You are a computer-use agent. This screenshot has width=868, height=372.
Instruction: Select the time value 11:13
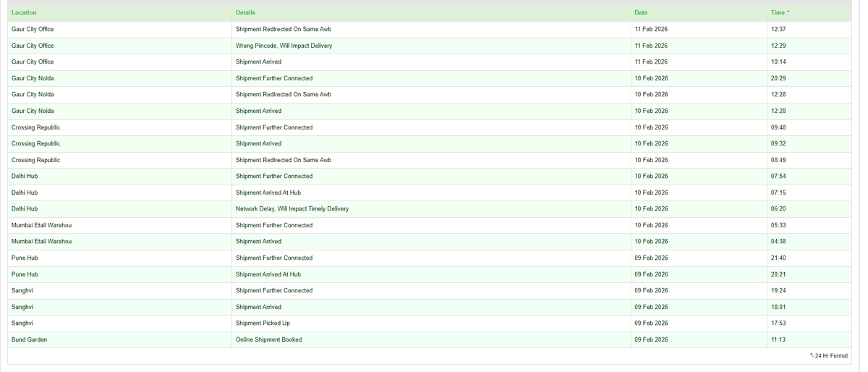pos(778,339)
